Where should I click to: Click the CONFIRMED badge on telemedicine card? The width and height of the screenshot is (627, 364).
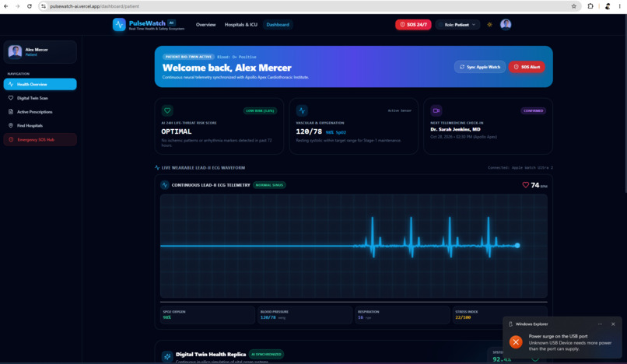[533, 110]
